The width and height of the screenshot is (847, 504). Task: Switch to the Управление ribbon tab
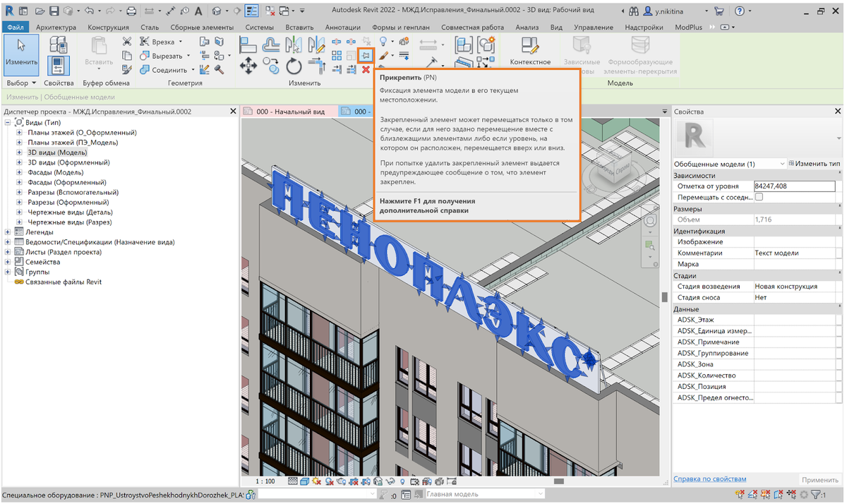(593, 27)
